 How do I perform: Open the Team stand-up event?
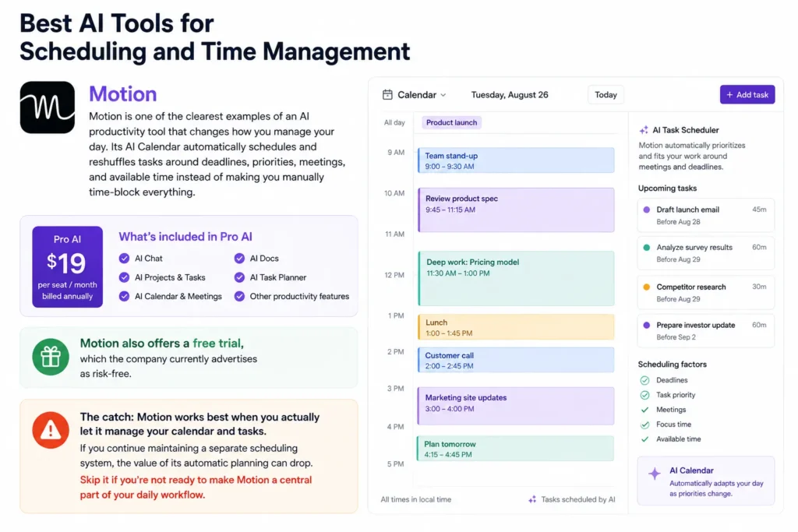[x=516, y=160]
